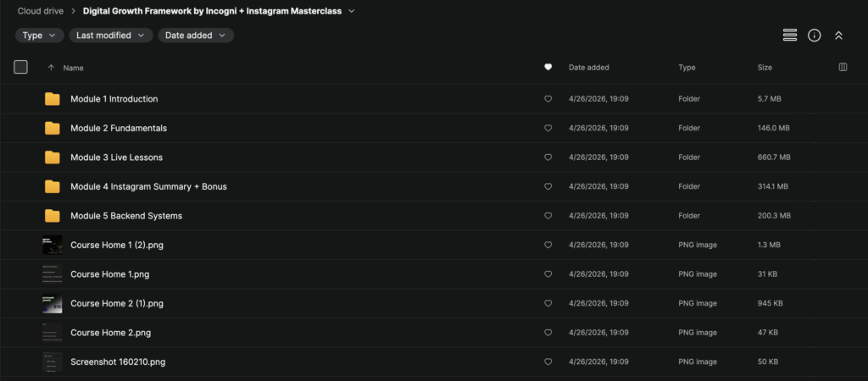Click the favorites heart column header icon

[x=548, y=68]
